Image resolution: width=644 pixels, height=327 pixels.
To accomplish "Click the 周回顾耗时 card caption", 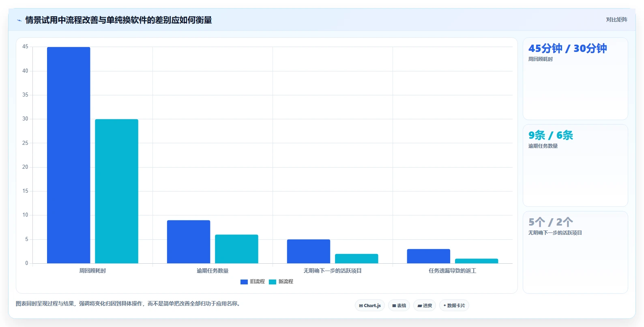I will (x=540, y=59).
